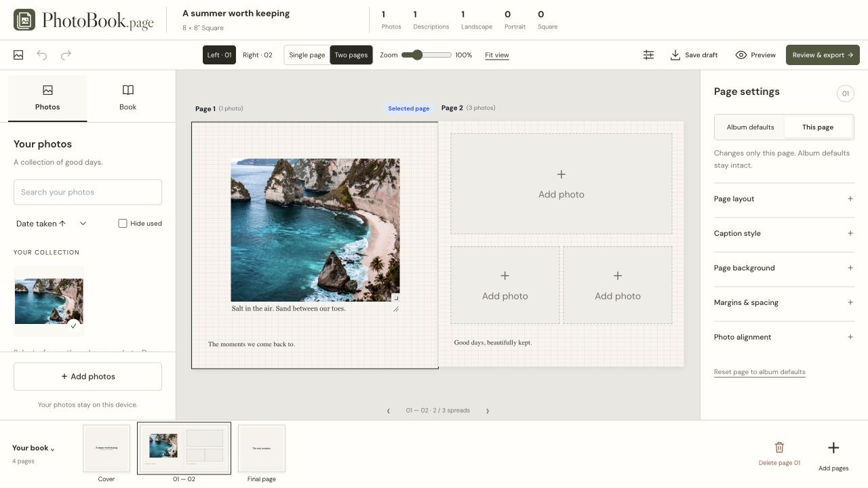Switch to the Photos tab

coord(47,98)
